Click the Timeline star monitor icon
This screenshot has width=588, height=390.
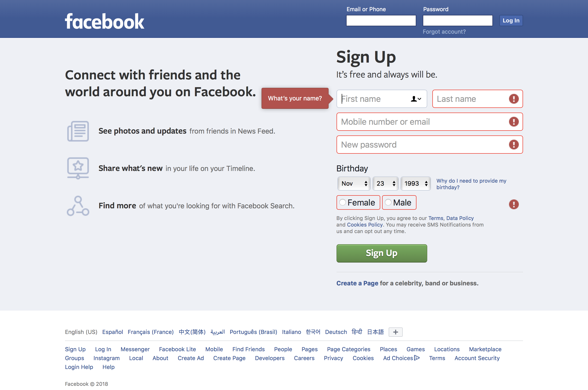point(78,168)
